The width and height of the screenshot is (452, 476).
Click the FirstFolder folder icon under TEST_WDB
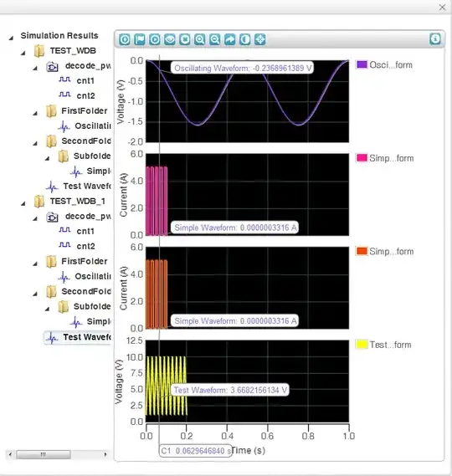(x=51, y=111)
